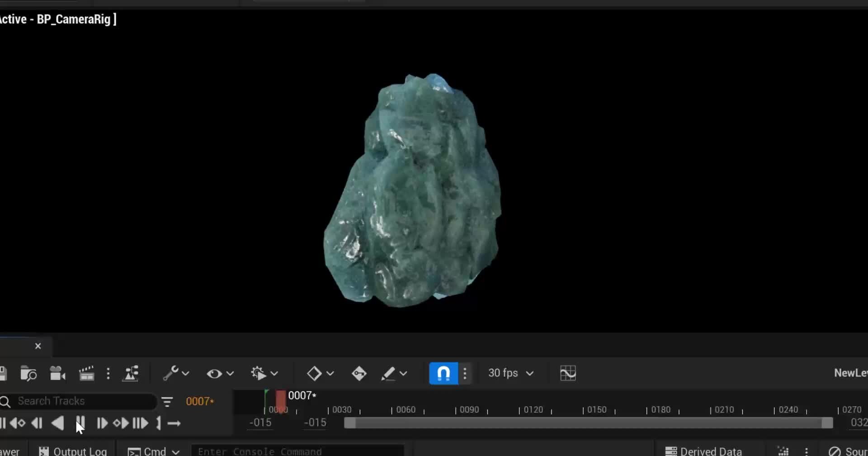Viewport: 868px width, 456px height.
Task: Select the Create Camera icon
Action: click(x=57, y=373)
